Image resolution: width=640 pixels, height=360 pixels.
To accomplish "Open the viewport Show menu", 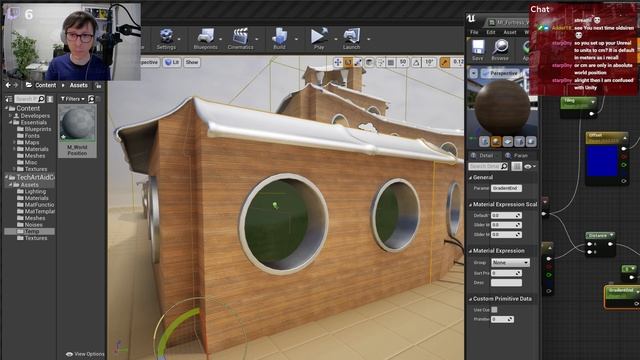I will coord(191,62).
